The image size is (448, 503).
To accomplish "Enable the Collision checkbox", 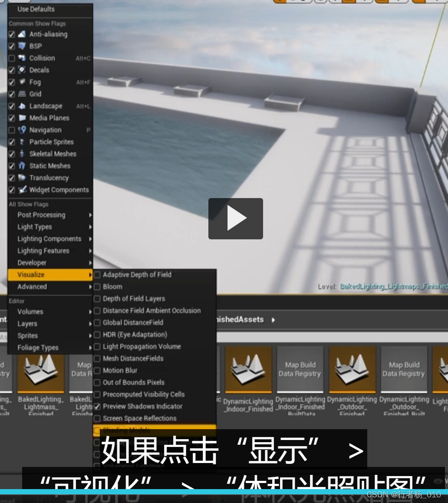I will pos(12,58).
